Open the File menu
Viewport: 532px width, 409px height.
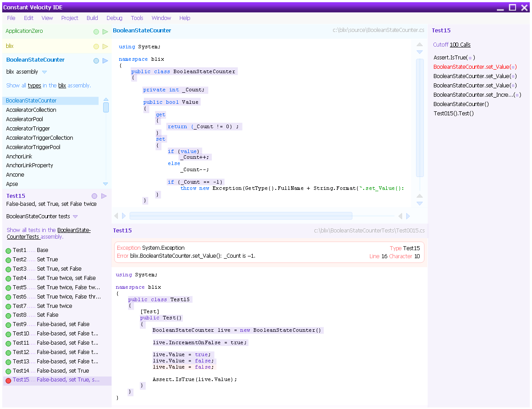point(11,18)
